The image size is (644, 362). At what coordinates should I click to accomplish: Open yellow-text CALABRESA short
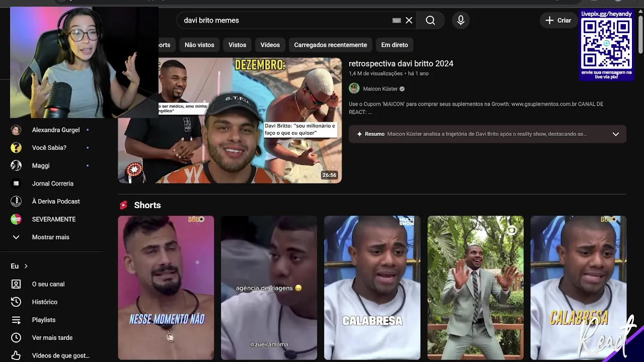click(579, 288)
